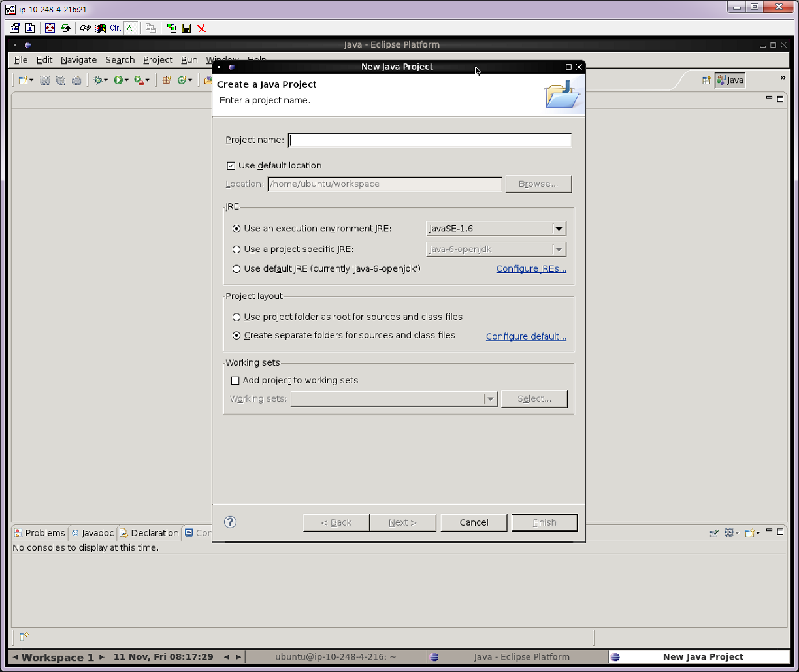The height and width of the screenshot is (672, 799).
Task: Click inside the Project name field
Action: 429,140
